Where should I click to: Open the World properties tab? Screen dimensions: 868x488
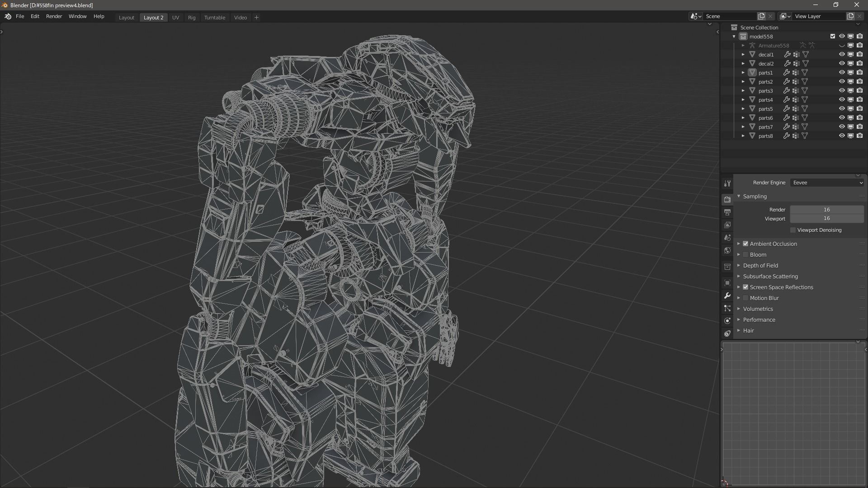coord(727,250)
